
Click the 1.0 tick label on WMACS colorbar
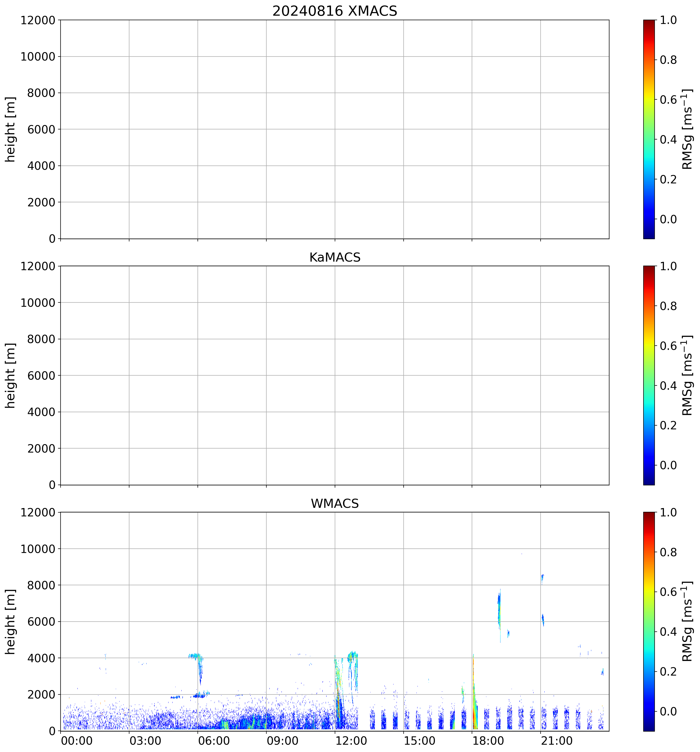[668, 513]
